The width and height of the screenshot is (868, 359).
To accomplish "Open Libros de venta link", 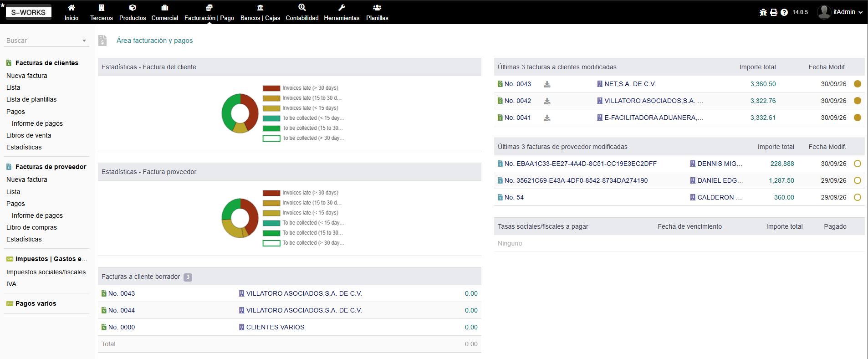I will (29, 135).
